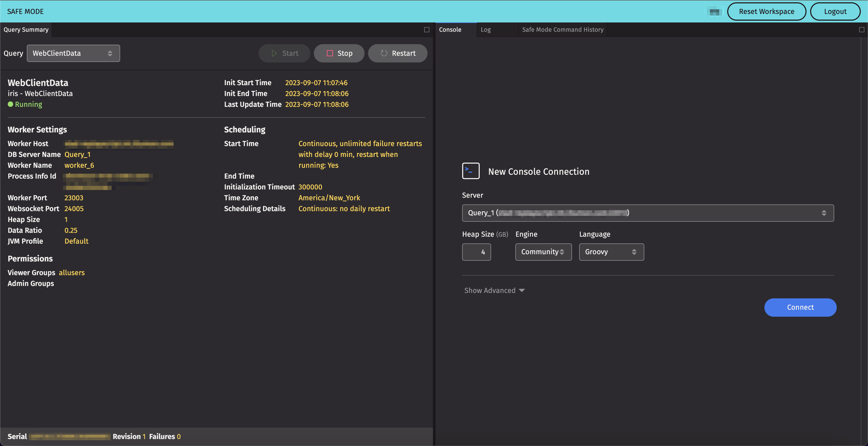The image size is (868, 446).
Task: Click the Heap Size input field
Action: coord(476,252)
